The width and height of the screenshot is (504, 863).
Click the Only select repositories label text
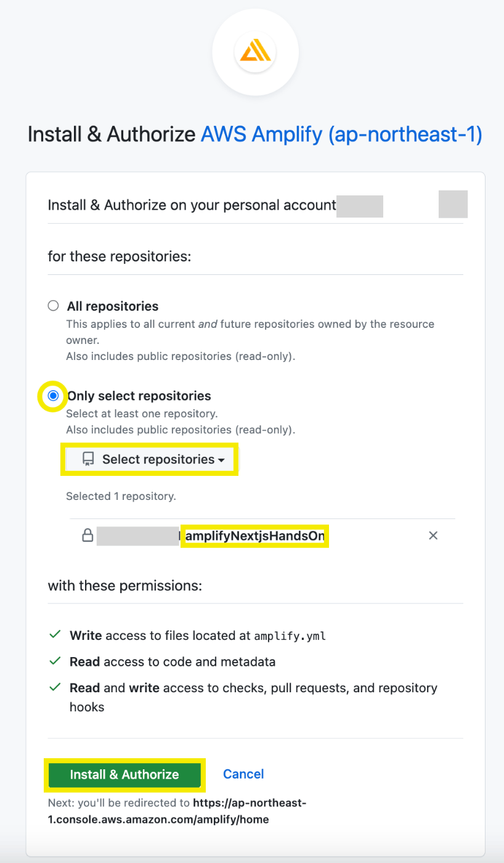click(139, 396)
